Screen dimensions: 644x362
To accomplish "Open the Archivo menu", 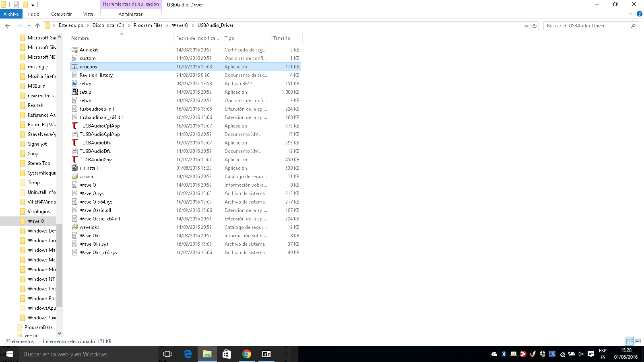I will [11, 14].
